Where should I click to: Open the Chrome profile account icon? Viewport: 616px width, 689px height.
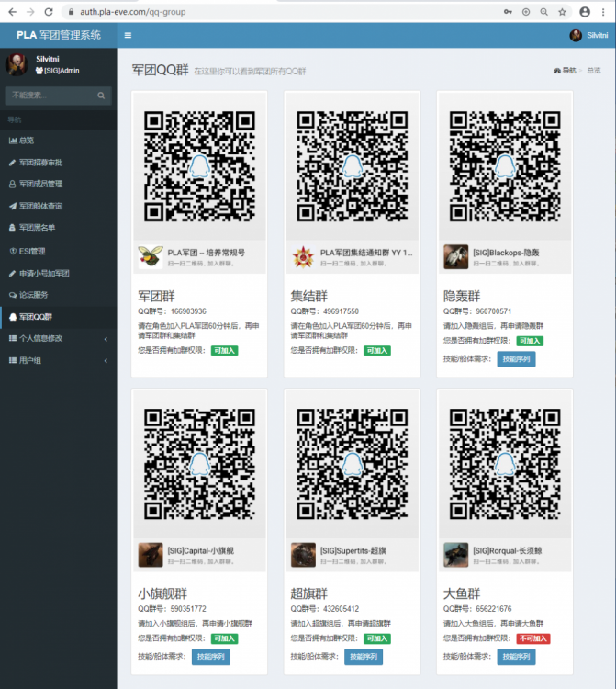[585, 11]
